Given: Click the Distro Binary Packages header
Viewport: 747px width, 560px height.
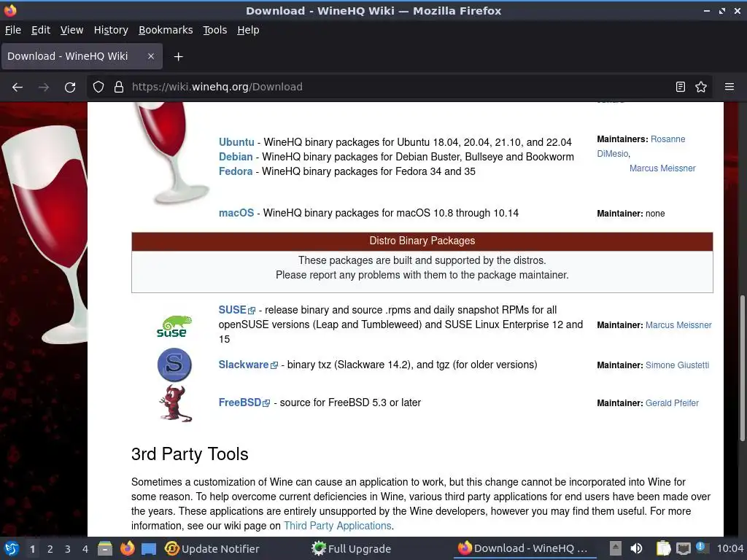Looking at the screenshot, I should click(x=422, y=241).
